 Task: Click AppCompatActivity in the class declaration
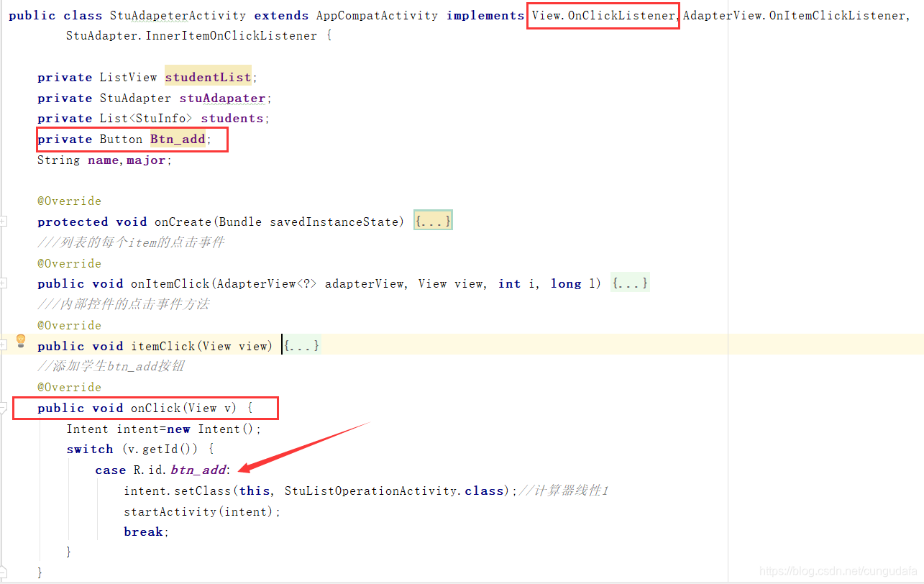(378, 15)
